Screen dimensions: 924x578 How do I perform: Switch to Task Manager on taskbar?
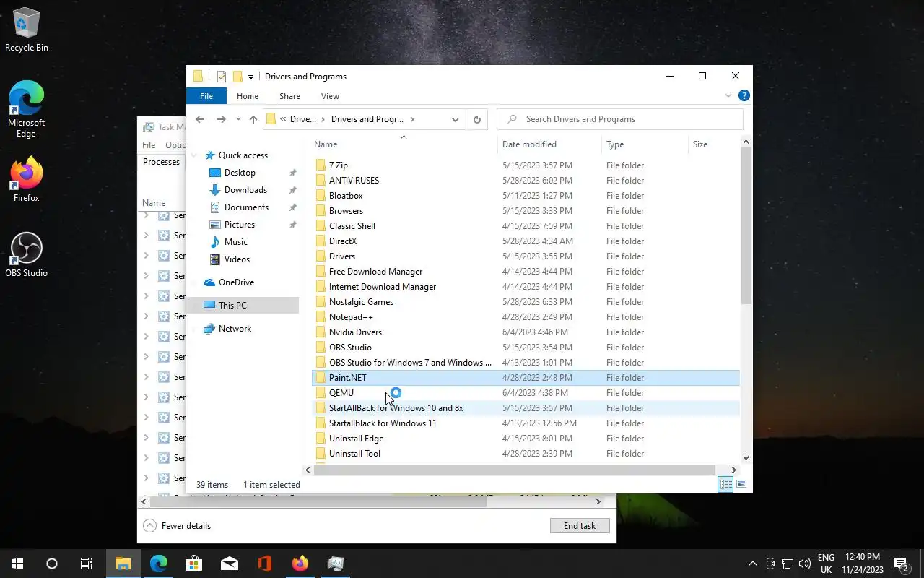336,564
